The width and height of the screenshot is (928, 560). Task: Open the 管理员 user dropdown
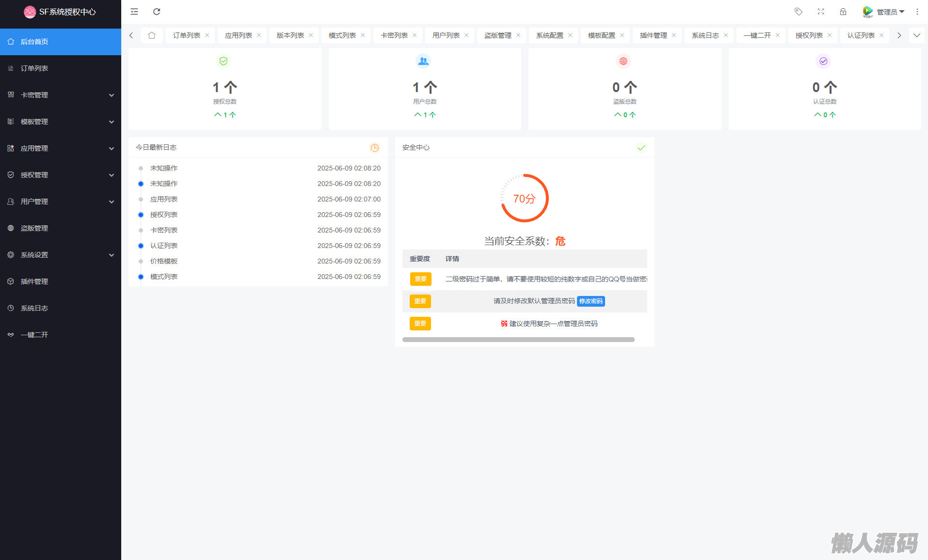pos(884,12)
